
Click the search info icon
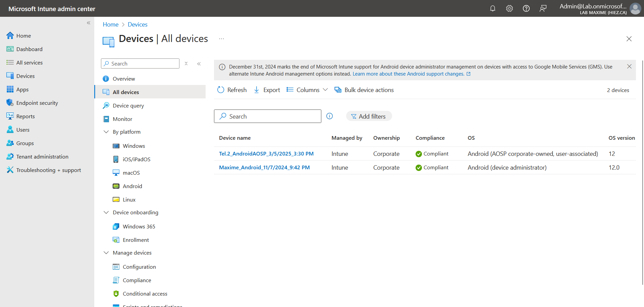[329, 116]
